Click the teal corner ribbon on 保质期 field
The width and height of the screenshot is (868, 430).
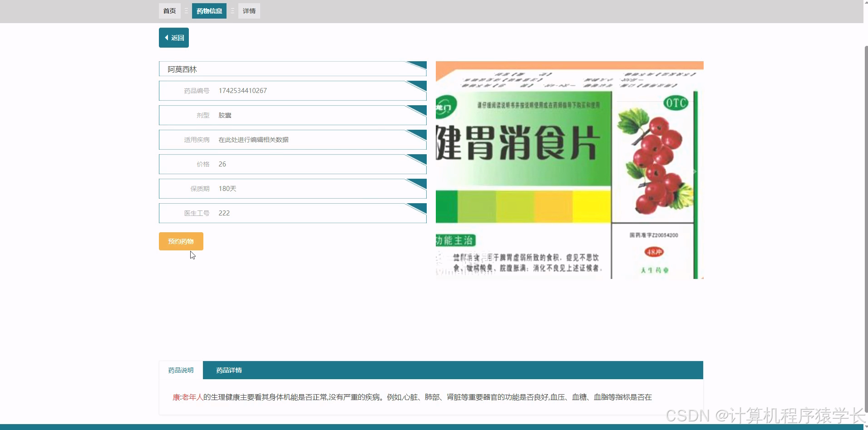click(x=418, y=182)
